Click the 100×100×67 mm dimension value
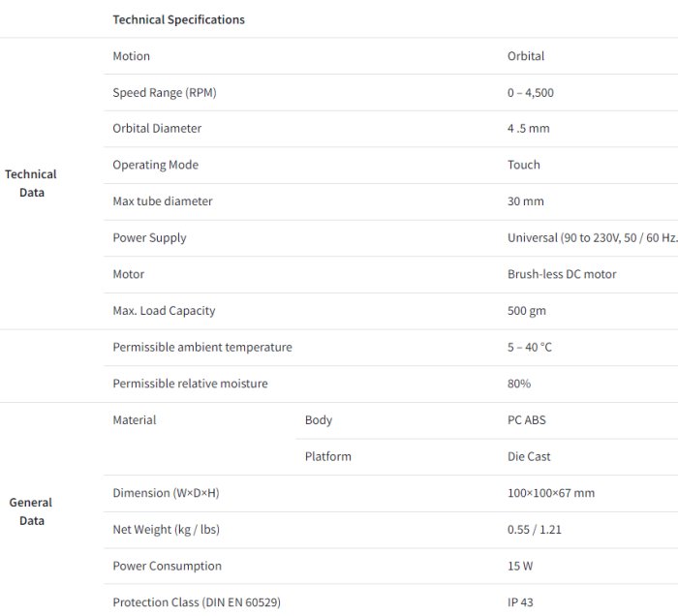Screen dimensions: 678x616 coord(551,493)
